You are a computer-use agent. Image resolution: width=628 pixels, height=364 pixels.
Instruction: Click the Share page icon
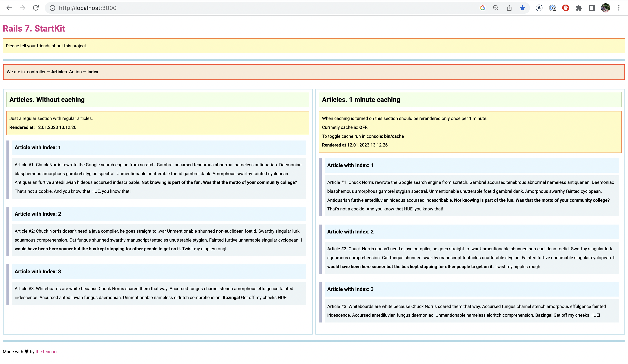(509, 8)
